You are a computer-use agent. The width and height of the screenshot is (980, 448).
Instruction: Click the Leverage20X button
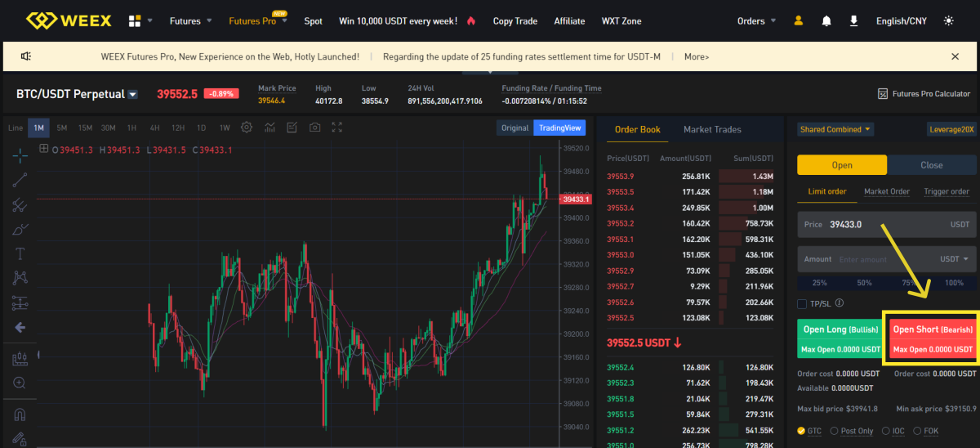coord(951,129)
